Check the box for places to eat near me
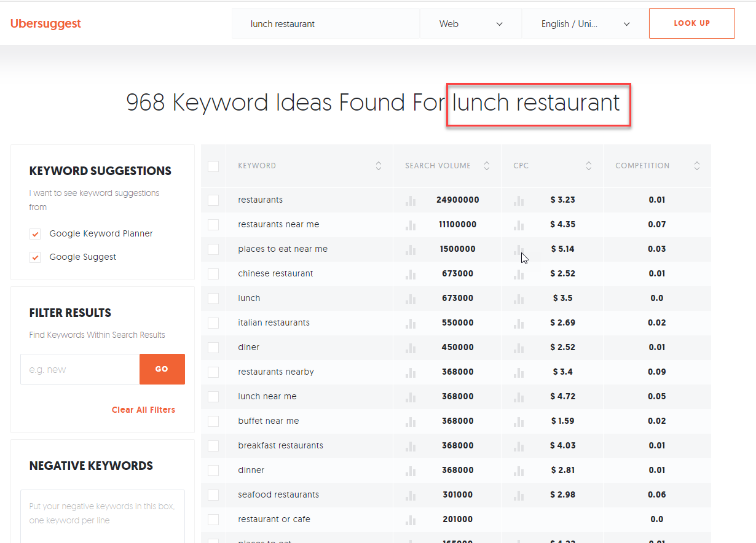Image resolution: width=756 pixels, height=543 pixels. [x=213, y=249]
